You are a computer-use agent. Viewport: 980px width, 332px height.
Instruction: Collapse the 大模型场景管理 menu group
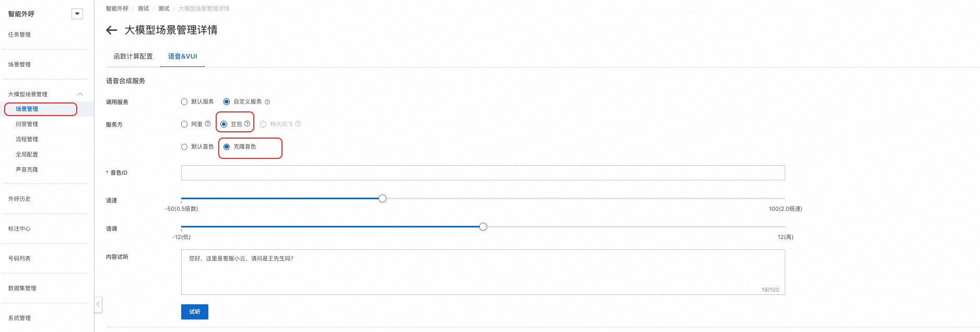(x=80, y=94)
